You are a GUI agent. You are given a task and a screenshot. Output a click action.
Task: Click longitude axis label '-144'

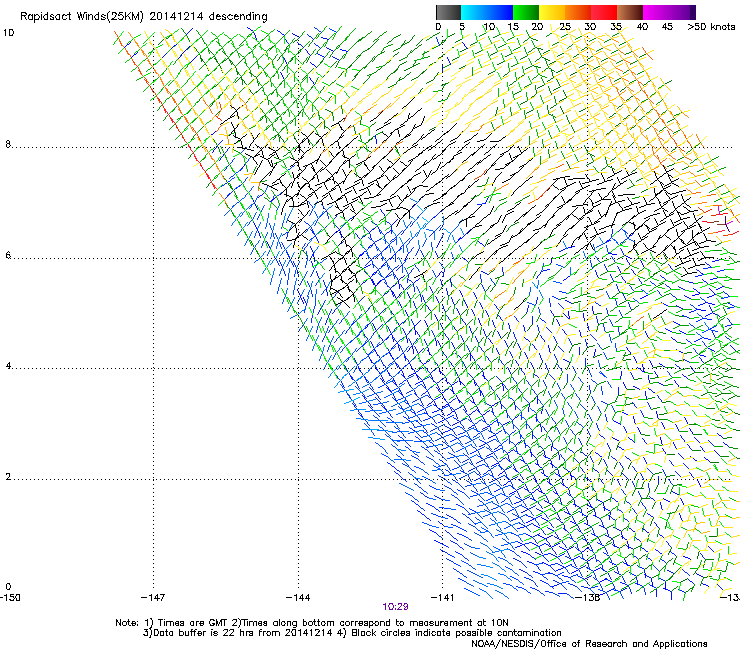click(x=298, y=598)
